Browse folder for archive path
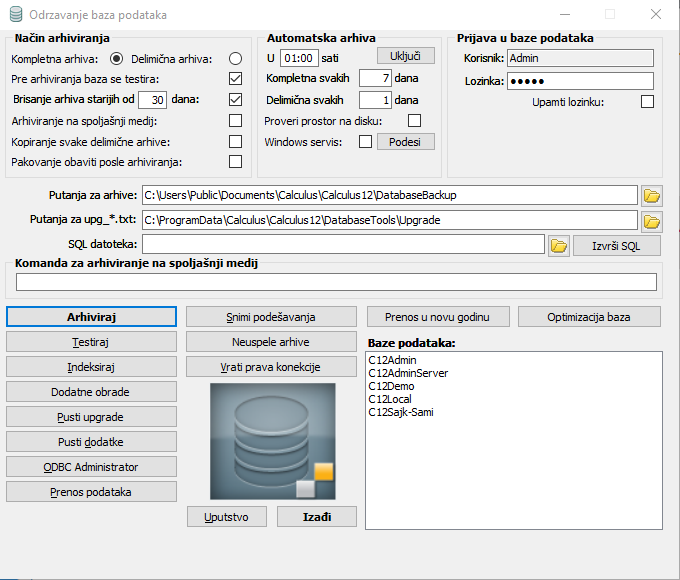The image size is (680, 580). (651, 195)
